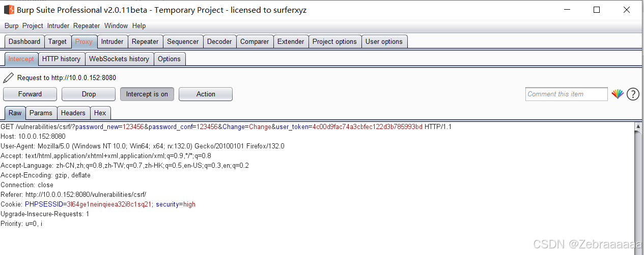This screenshot has height=255, width=644.
Task: Open the proxy Options sub-tab
Action: [x=169, y=59]
